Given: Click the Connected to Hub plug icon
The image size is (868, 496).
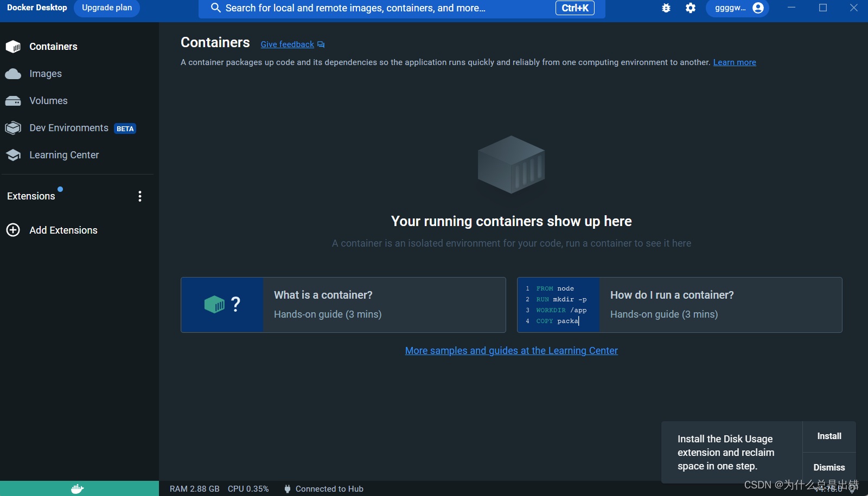Looking at the screenshot, I should click(288, 489).
